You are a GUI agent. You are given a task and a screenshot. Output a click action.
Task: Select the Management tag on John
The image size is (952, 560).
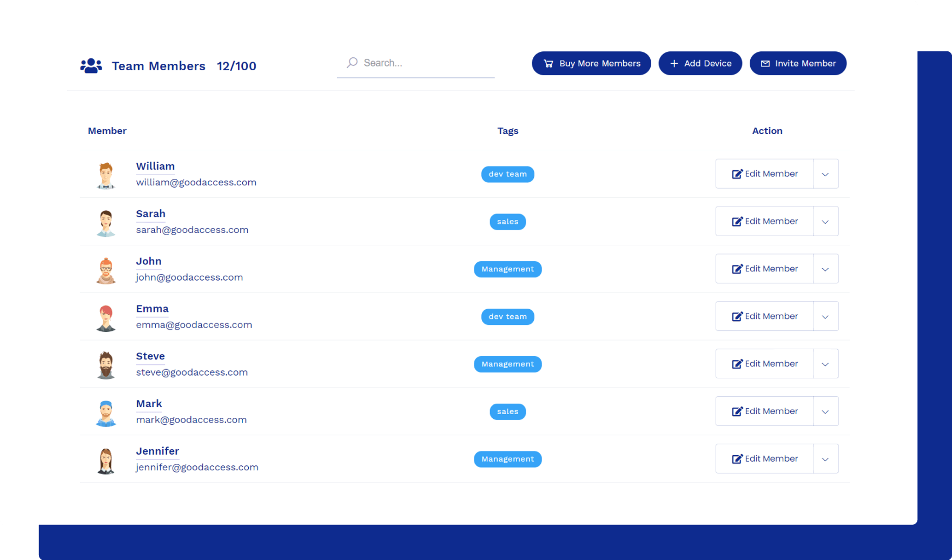pyautogui.click(x=507, y=269)
